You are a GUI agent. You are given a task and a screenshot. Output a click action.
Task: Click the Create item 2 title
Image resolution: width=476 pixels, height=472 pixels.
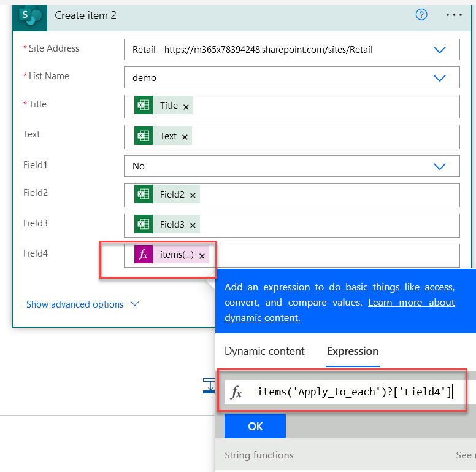[x=85, y=15]
